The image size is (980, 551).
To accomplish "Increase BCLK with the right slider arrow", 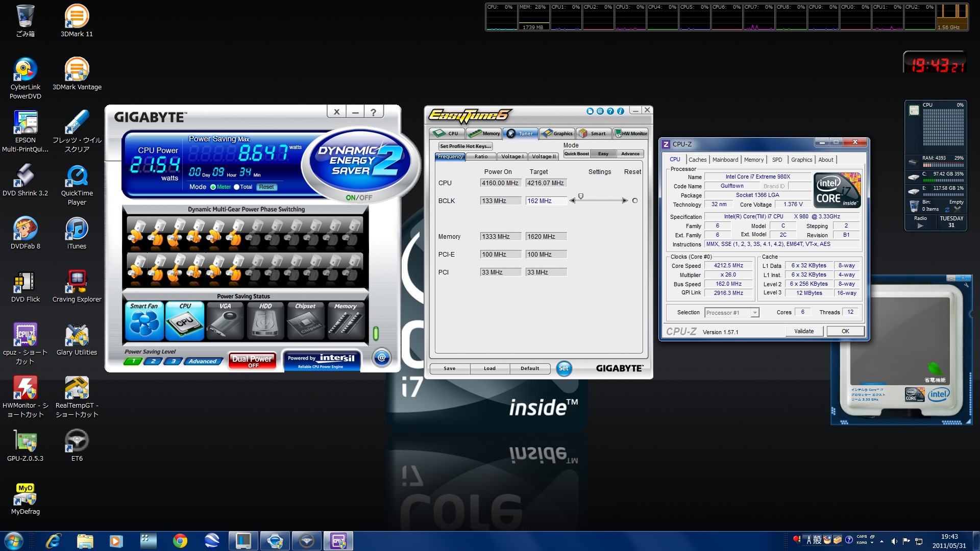I will [625, 201].
